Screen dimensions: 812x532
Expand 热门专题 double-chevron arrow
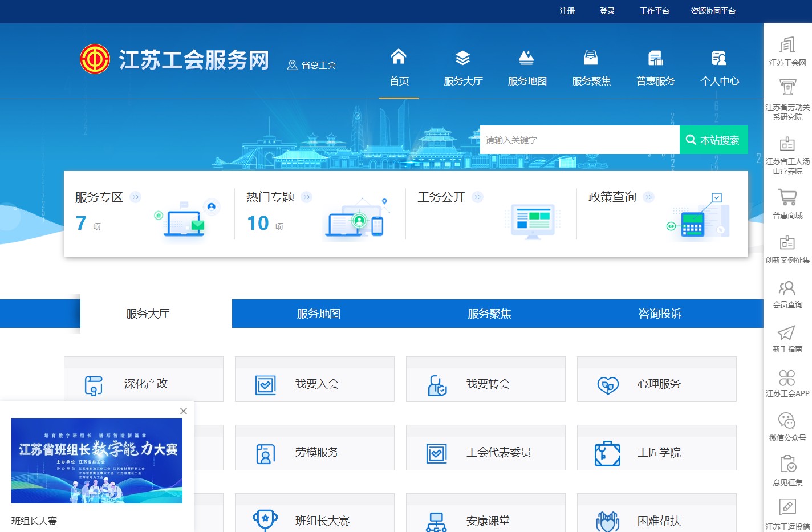(307, 197)
